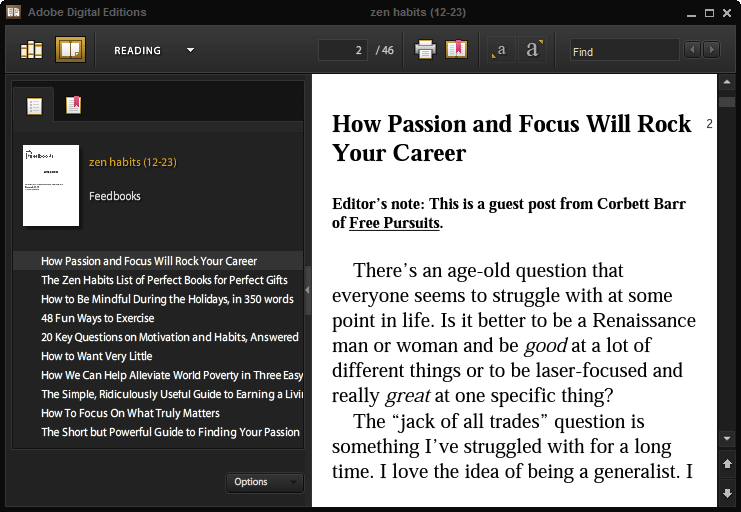Open the READING menu dropdown arrow

point(190,50)
